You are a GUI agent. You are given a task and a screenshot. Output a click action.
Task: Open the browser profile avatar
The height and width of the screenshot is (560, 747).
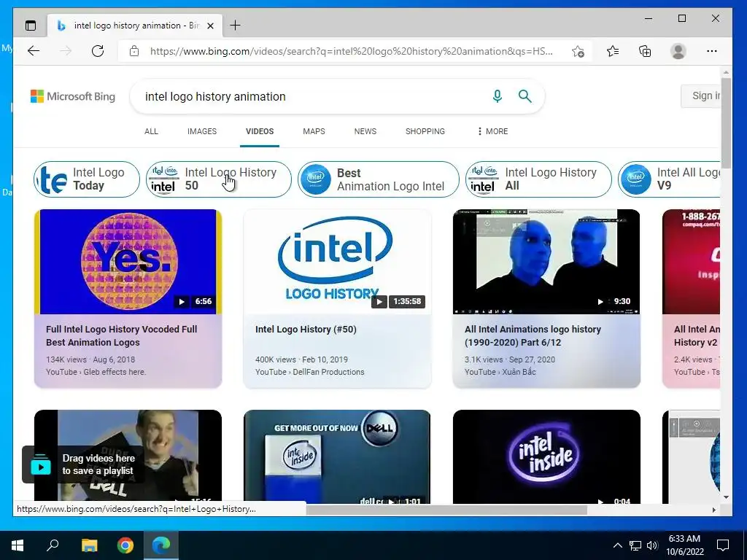coord(678,51)
